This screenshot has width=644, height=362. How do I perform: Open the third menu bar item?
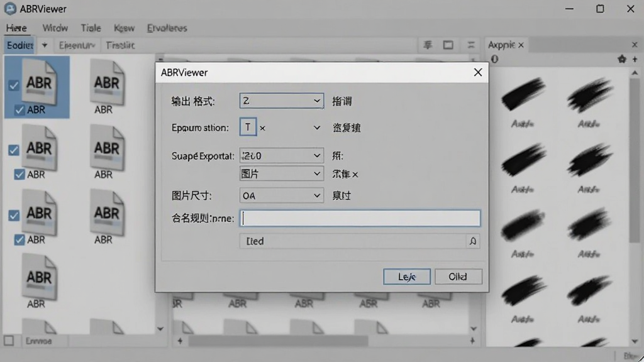click(x=91, y=28)
